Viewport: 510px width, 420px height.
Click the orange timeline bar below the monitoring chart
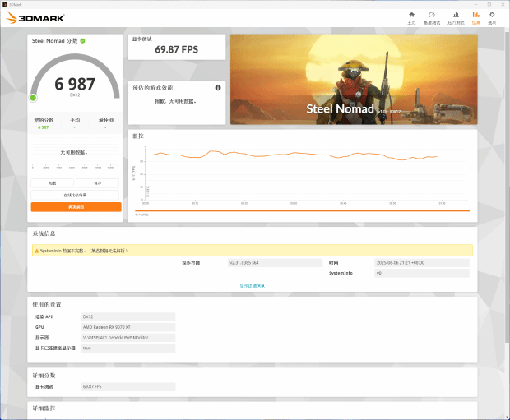tap(302, 210)
